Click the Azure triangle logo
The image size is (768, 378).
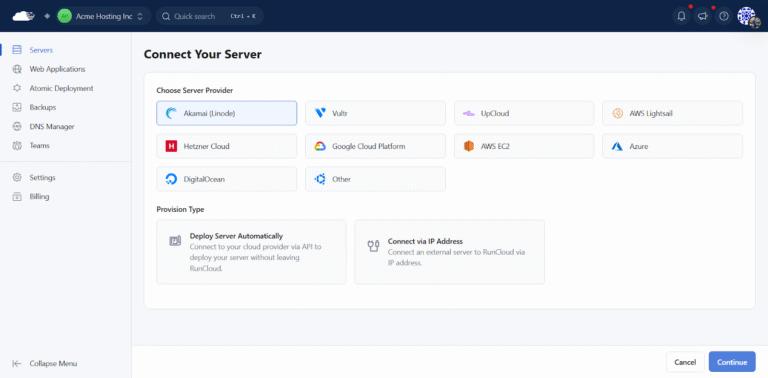617,146
